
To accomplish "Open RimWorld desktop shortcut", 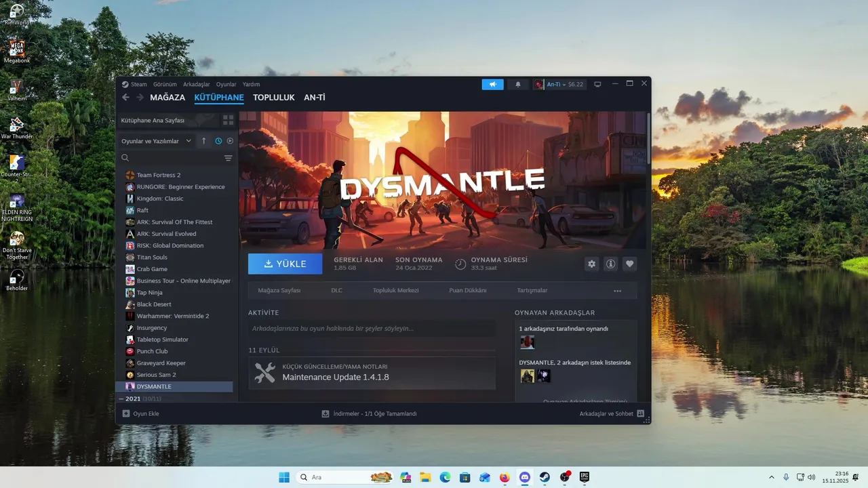I will tap(17, 15).
